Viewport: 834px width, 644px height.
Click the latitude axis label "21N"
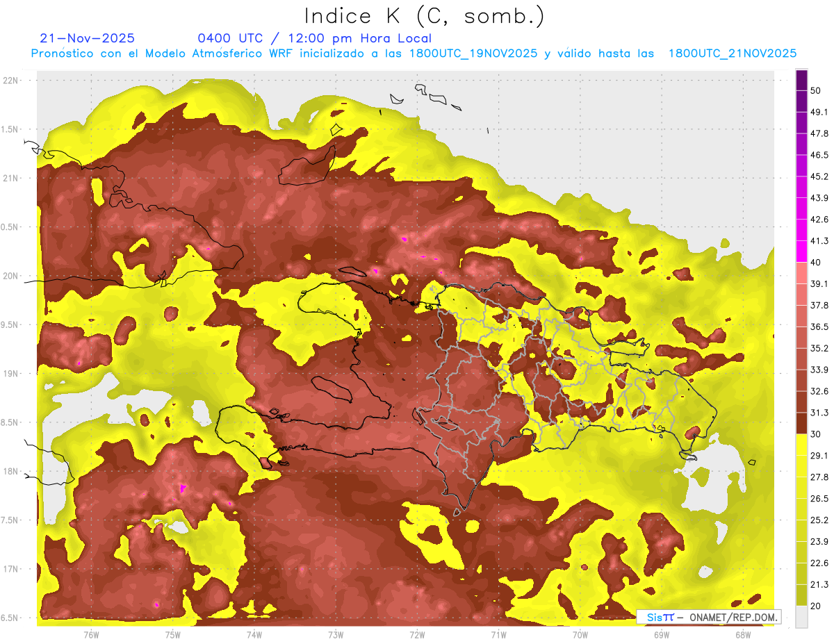(10, 178)
